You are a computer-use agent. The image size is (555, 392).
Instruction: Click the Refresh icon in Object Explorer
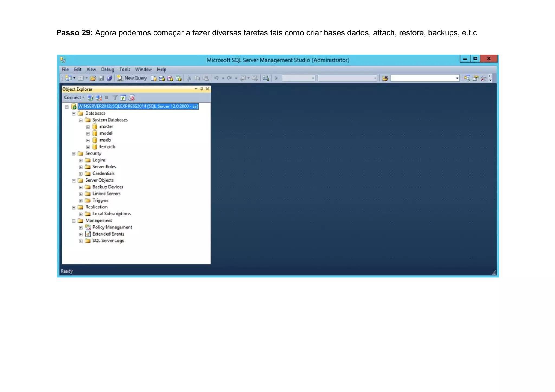pos(123,98)
